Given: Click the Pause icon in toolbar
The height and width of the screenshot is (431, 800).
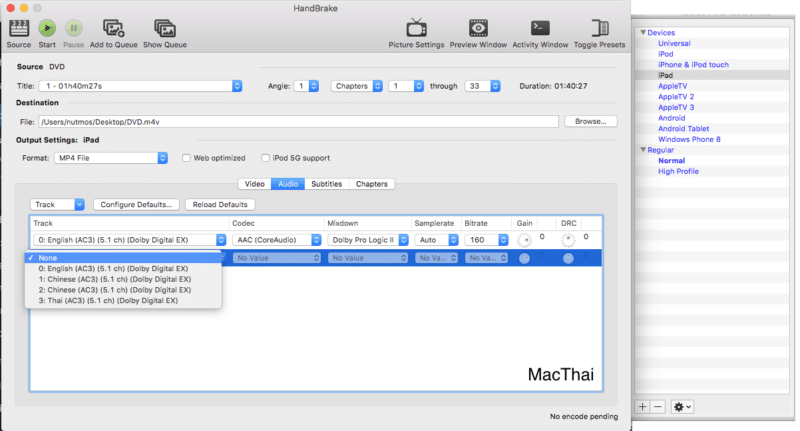Looking at the screenshot, I should [x=73, y=28].
